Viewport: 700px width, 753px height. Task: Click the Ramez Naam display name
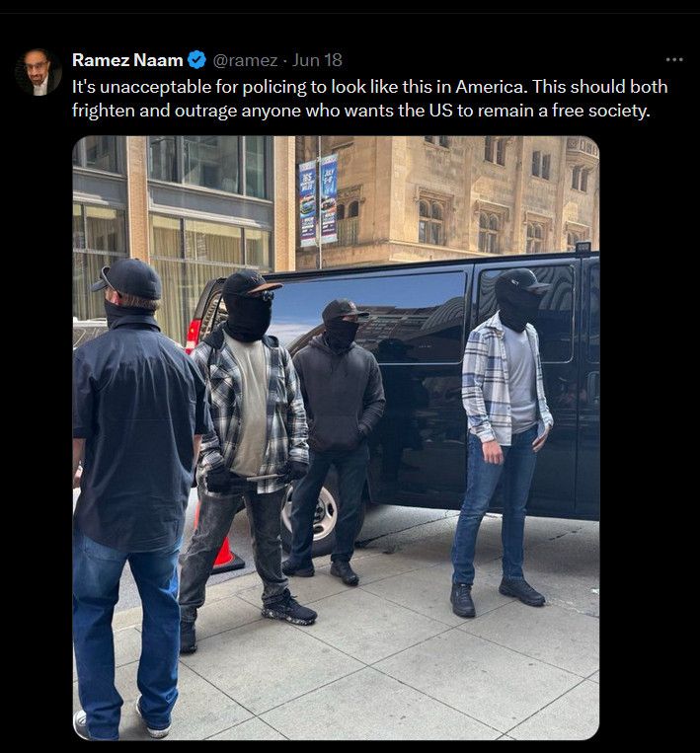127,60
